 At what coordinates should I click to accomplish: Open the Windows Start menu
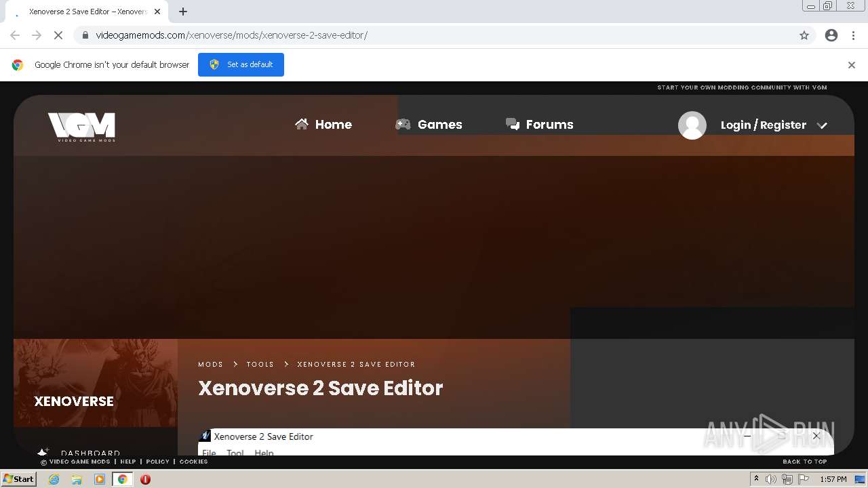pyautogui.click(x=19, y=479)
